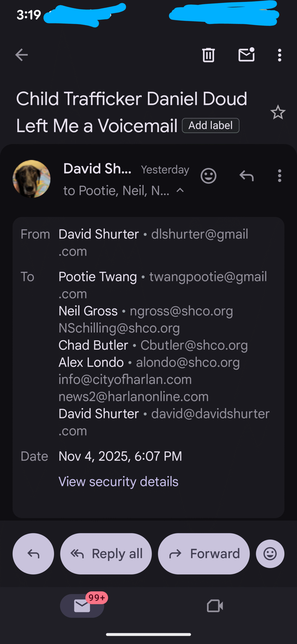Tap the bottom emoji reaction button
Screen dimensions: 297x644
270,554
